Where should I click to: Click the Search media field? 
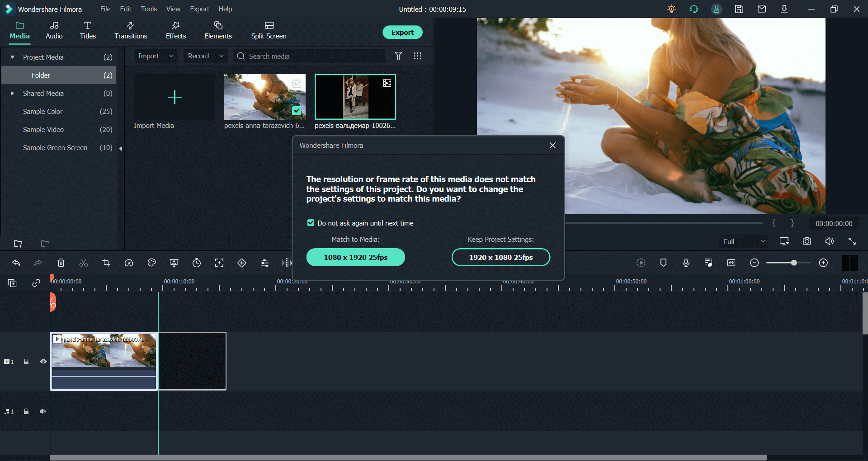(x=310, y=56)
